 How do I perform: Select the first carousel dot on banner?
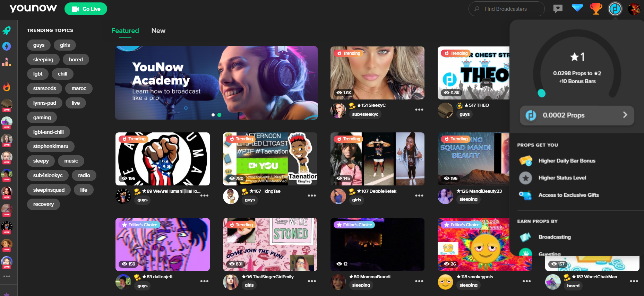point(213,115)
